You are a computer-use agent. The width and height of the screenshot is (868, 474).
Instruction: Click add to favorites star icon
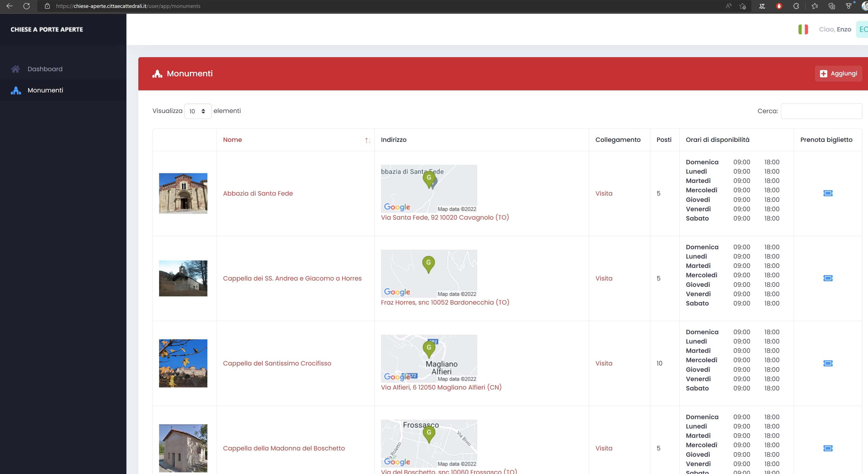click(x=742, y=6)
